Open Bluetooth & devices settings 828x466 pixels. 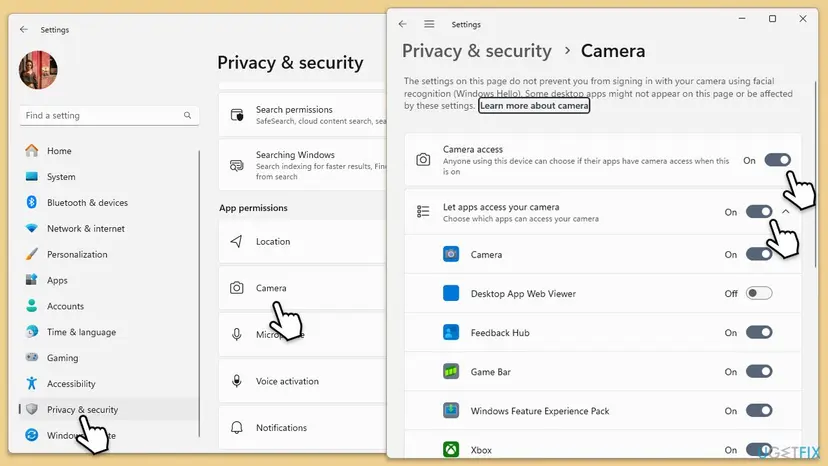(109, 202)
